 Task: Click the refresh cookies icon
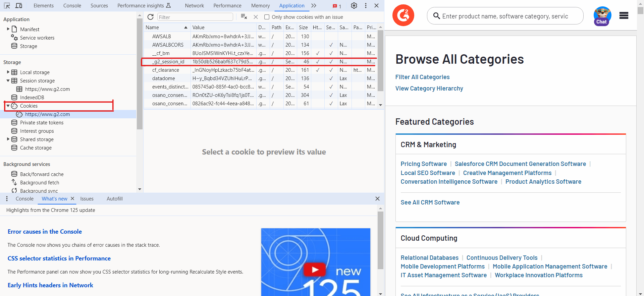tap(151, 17)
